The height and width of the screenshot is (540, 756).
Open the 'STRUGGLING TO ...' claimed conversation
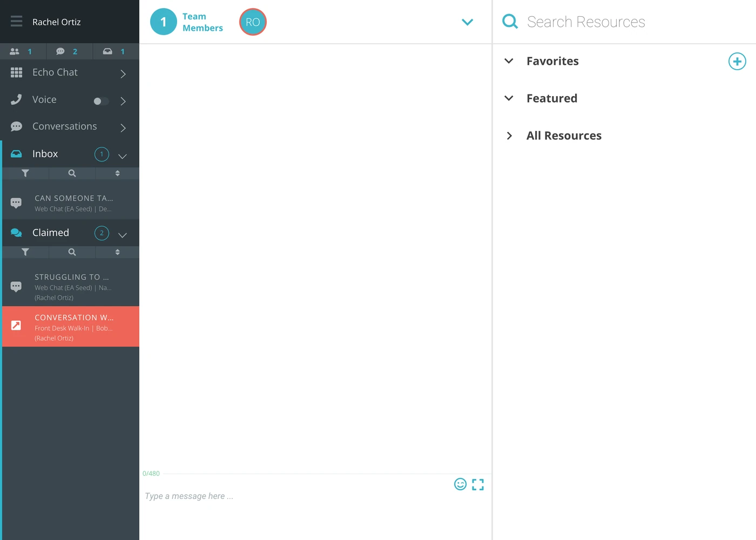(x=71, y=287)
